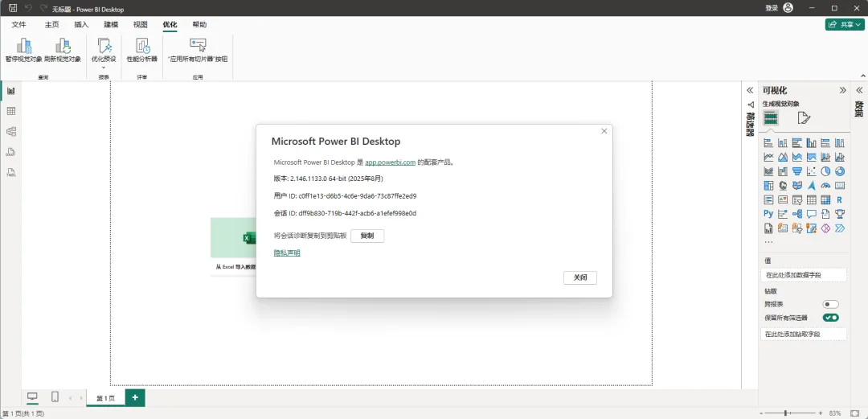
Task: Click the 复制 button in the dialog
Action: point(367,236)
